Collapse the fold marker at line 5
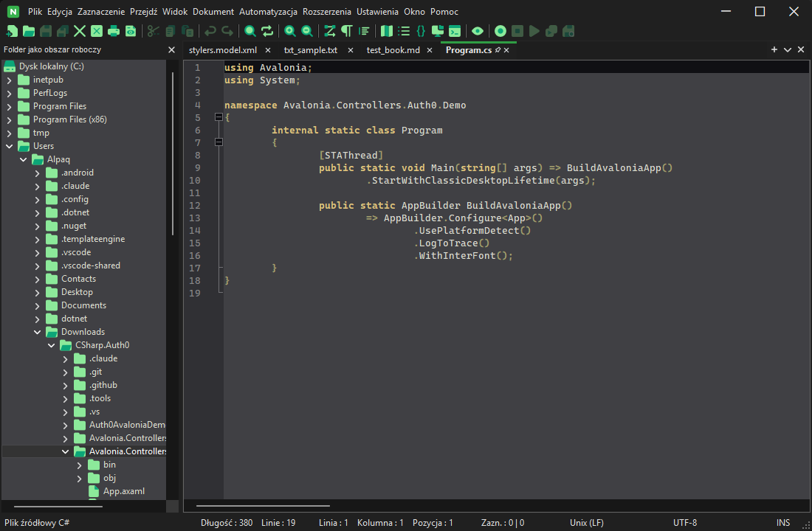This screenshot has width=812, height=531. [219, 117]
